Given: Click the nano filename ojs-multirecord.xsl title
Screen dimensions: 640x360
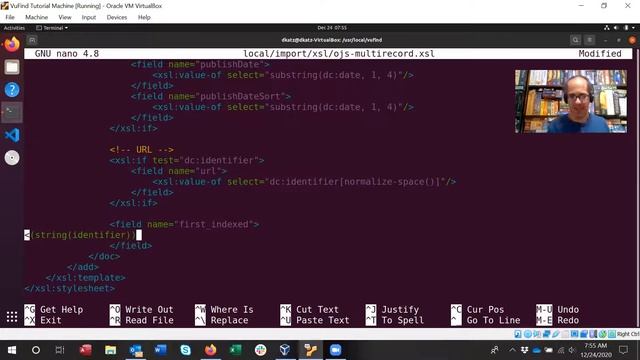Looking at the screenshot, I should pos(339,54).
